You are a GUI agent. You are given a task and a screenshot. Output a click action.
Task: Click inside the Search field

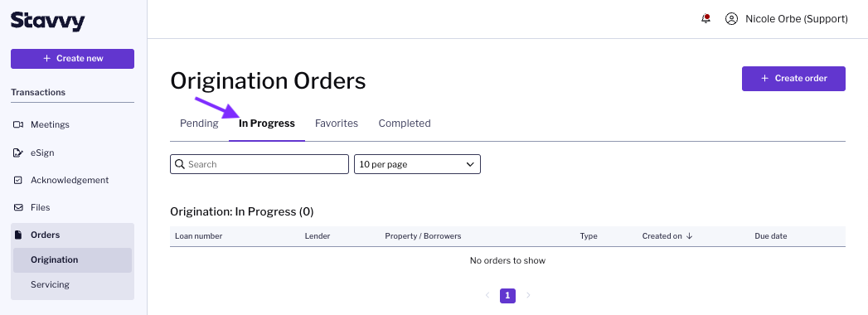point(259,164)
